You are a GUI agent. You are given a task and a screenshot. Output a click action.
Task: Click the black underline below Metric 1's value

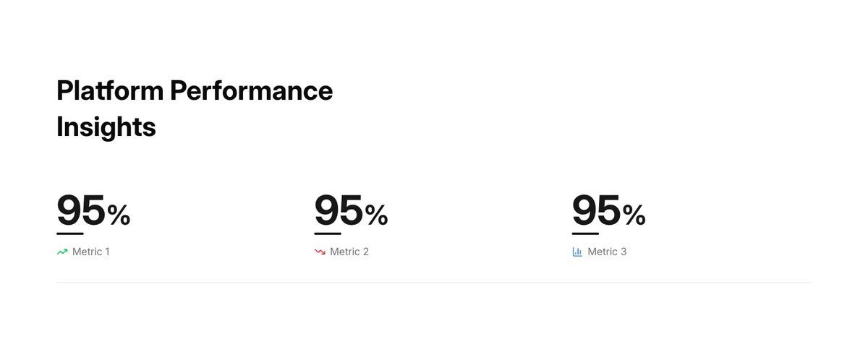click(x=70, y=234)
